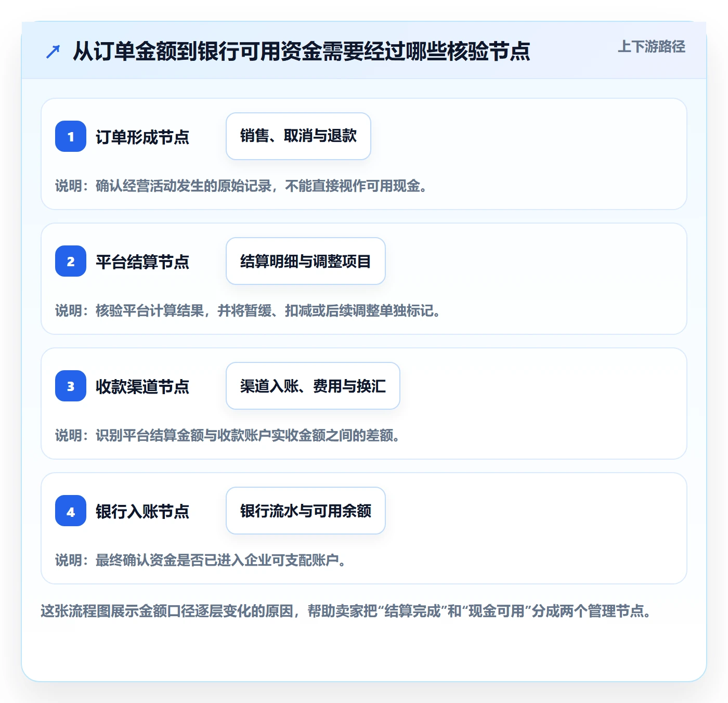Click the description starting 最终确认资金

click(x=201, y=560)
